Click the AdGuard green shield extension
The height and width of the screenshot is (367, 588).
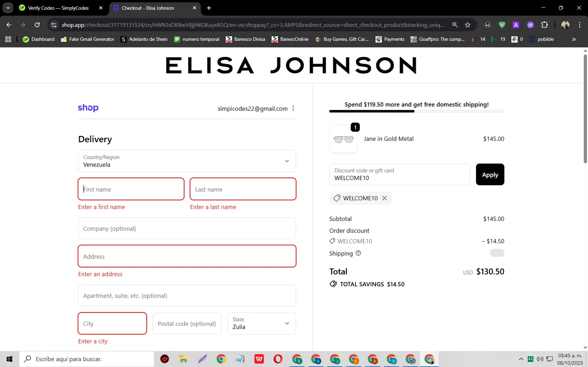[502, 25]
